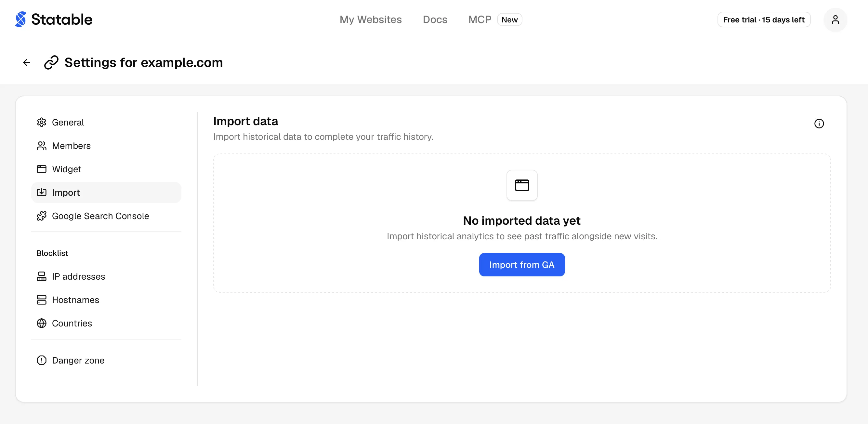Click Free trial 15 days left button
This screenshot has width=868, height=424.
coord(764,20)
